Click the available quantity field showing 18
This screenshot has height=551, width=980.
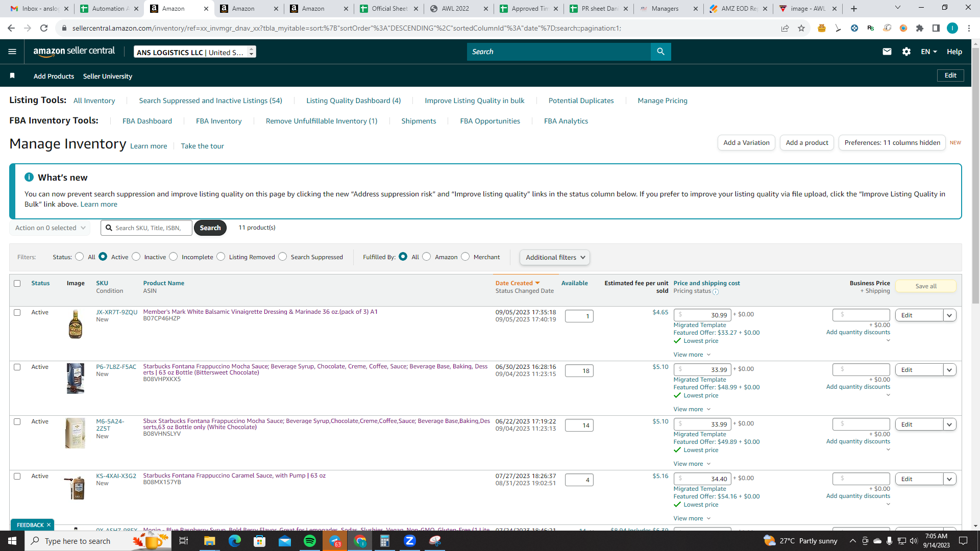(x=579, y=371)
